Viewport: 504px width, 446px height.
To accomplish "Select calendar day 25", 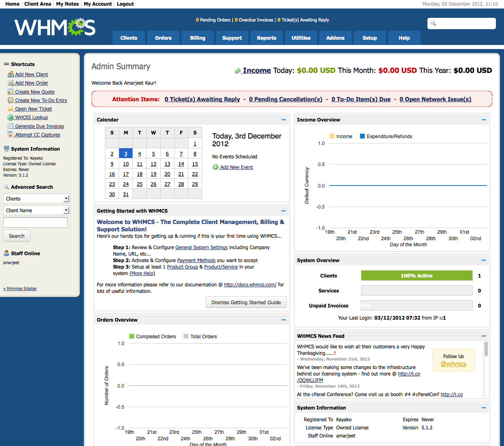I will pyautogui.click(x=139, y=184).
